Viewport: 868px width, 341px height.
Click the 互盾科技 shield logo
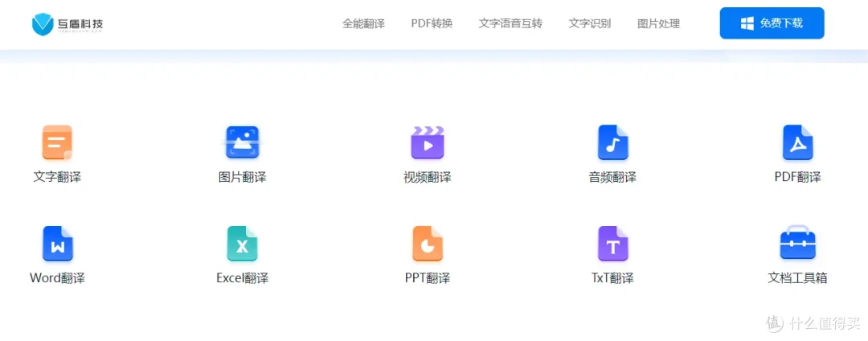tap(43, 24)
